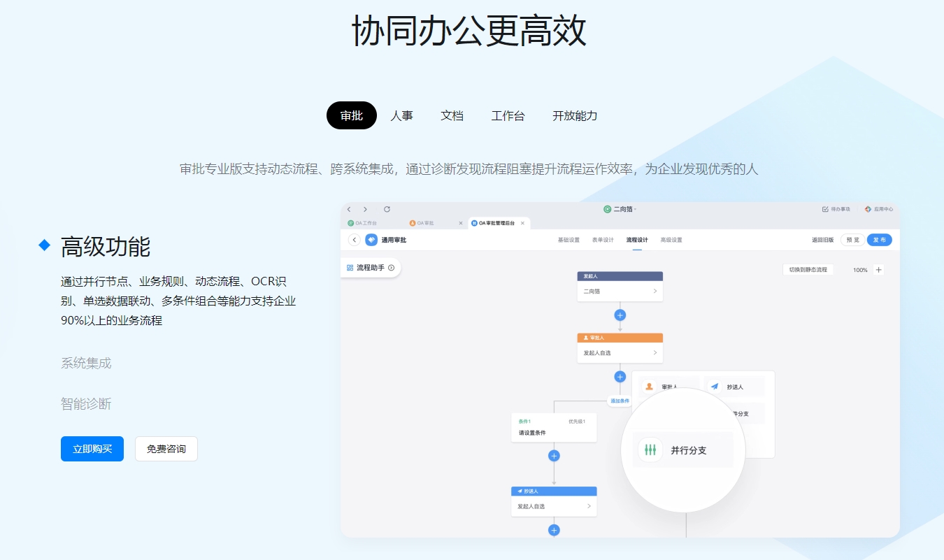The width and height of the screenshot is (944, 560).
Task: Expand the 二向箔 initiator node chevron
Action: 655,291
